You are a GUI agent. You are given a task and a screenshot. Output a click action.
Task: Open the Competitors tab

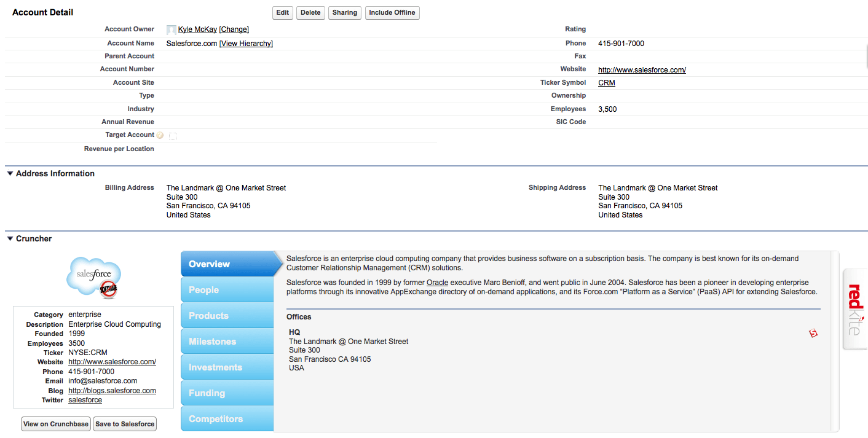click(227, 419)
